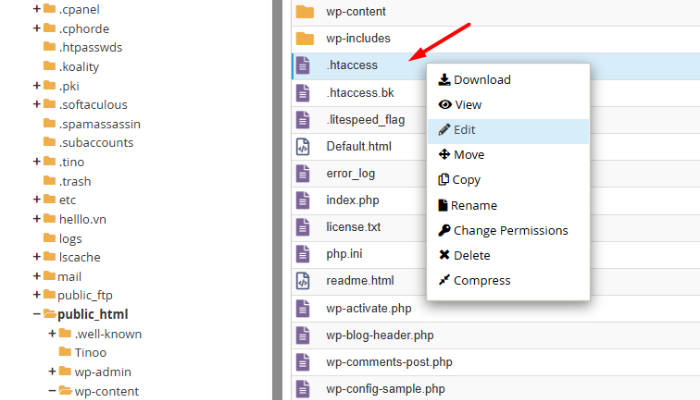Click the Download icon in context menu
Screen dimensions: 700x400
(x=444, y=80)
